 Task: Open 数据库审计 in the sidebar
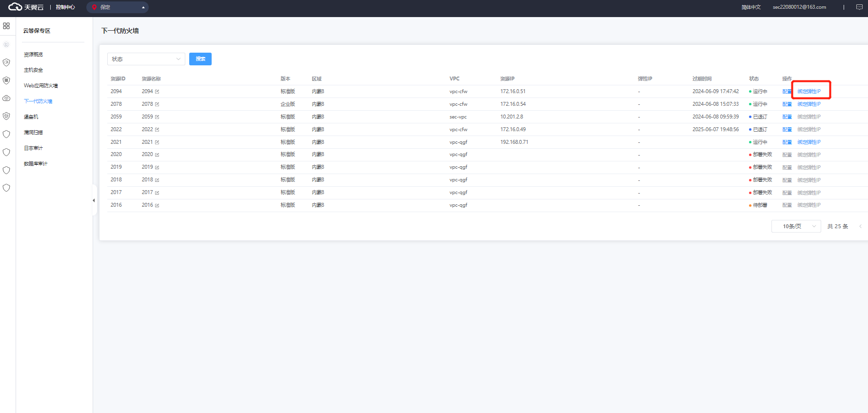[36, 164]
